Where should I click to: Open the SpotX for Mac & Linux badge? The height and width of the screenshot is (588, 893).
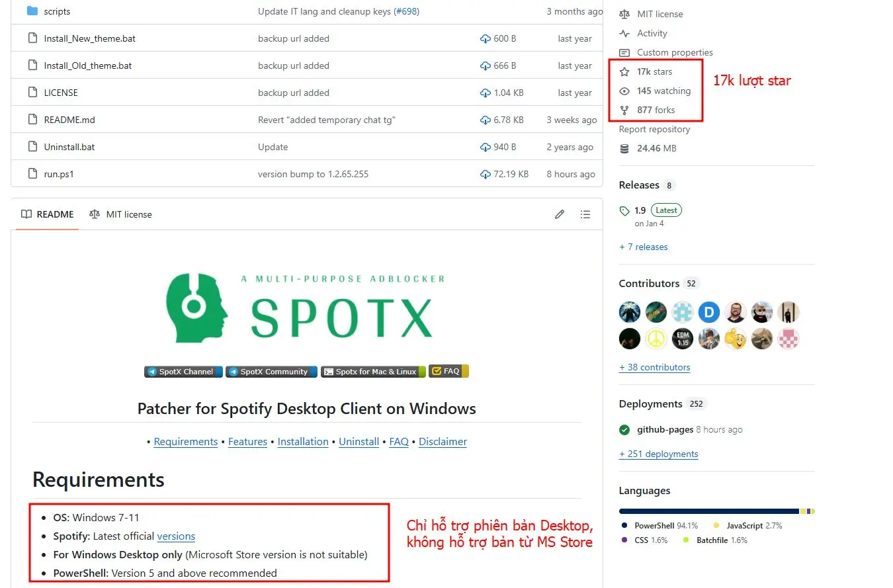click(x=373, y=372)
